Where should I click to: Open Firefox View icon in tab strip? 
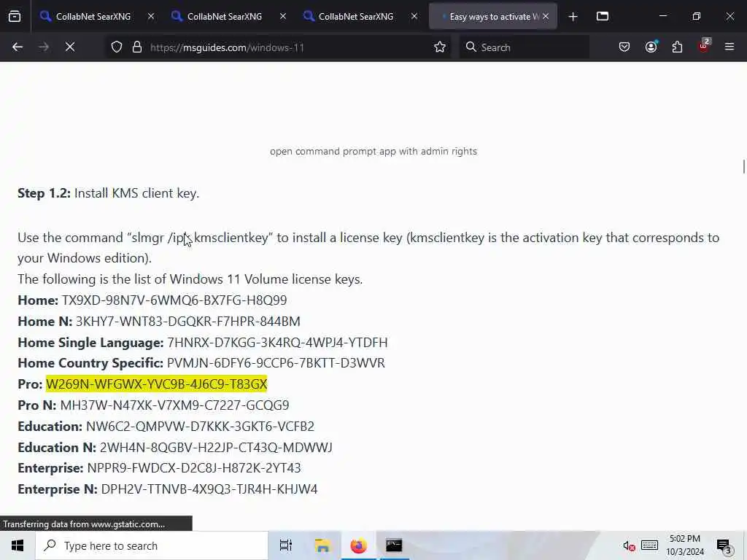[15, 16]
